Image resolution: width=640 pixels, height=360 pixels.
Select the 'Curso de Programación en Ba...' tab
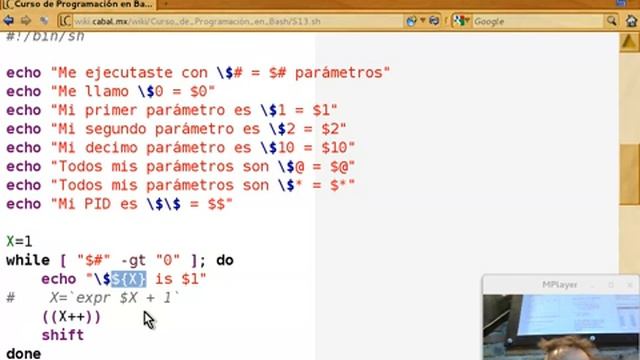click(x=78, y=4)
